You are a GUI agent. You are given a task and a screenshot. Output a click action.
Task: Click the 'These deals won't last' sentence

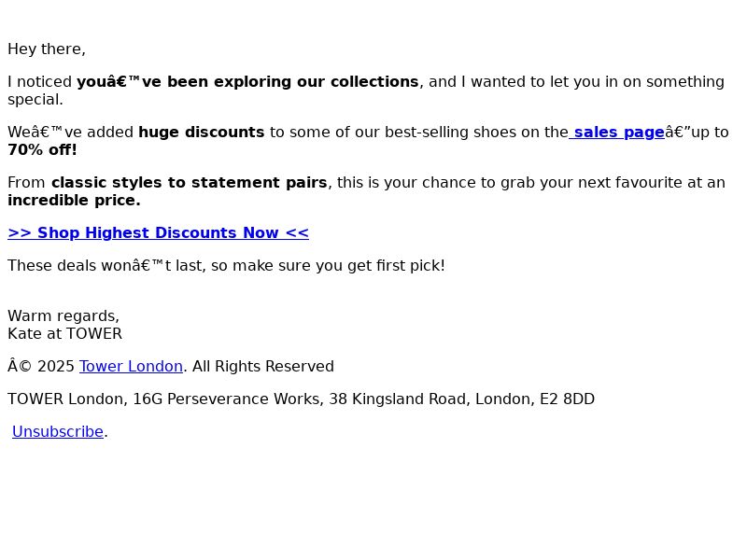[226, 266]
